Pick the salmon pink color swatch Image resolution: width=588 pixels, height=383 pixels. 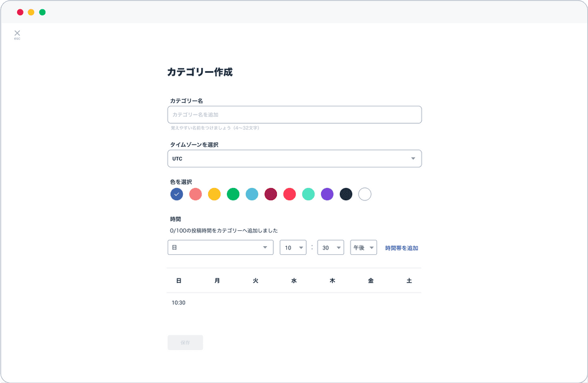point(195,194)
